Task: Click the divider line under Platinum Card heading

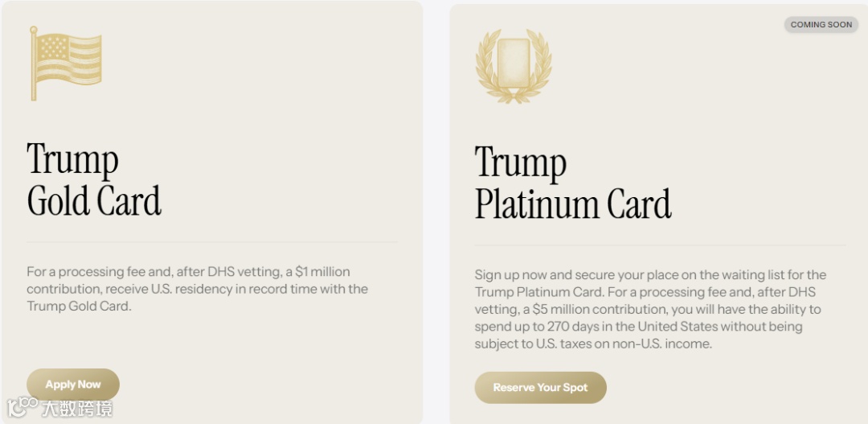Action: tap(660, 245)
